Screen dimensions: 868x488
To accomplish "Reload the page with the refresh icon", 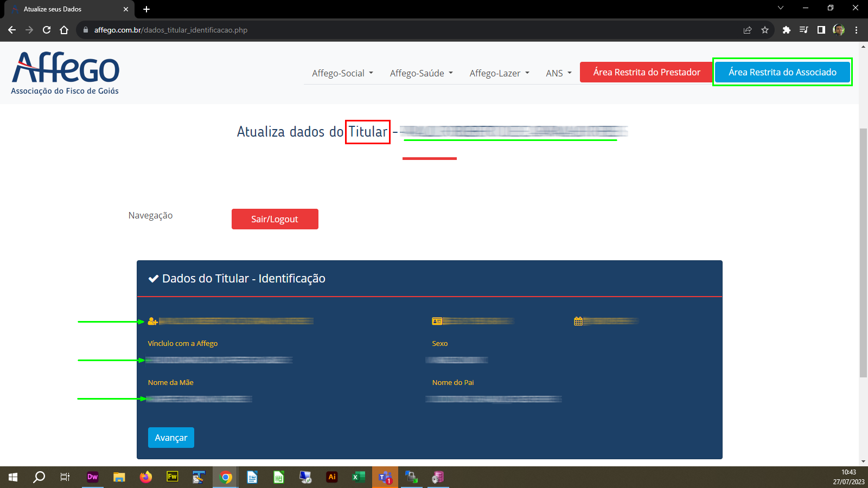I will pos(47,30).
